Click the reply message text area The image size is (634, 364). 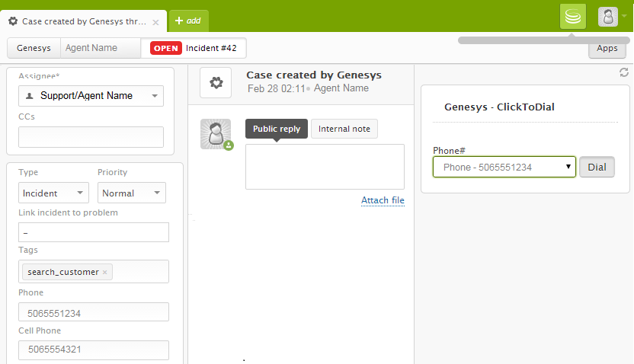pos(325,166)
